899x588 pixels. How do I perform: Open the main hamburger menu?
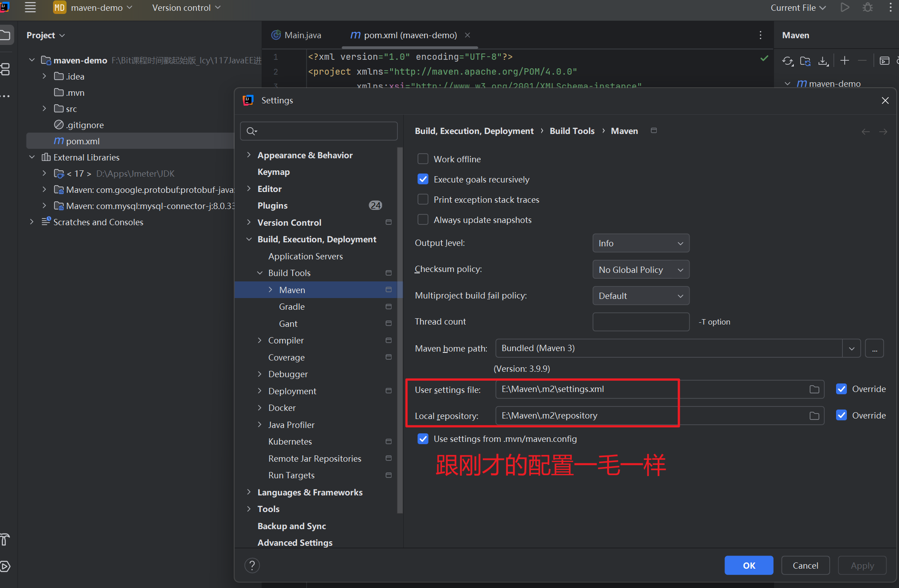click(x=30, y=8)
